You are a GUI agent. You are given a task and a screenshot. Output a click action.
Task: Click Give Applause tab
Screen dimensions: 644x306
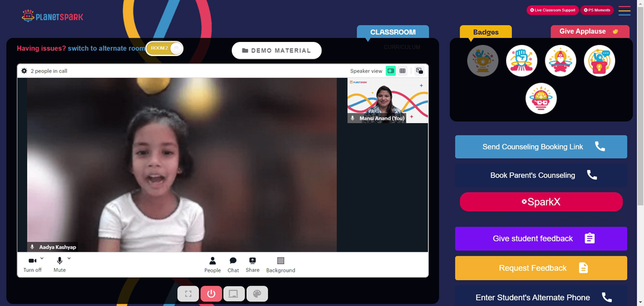click(590, 31)
